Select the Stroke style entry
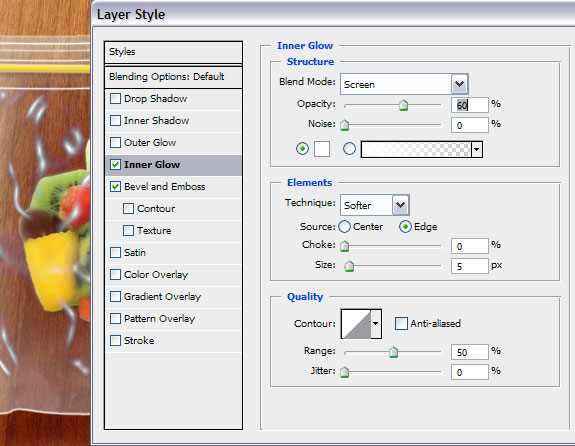Image resolution: width=575 pixels, height=446 pixels. click(173, 341)
